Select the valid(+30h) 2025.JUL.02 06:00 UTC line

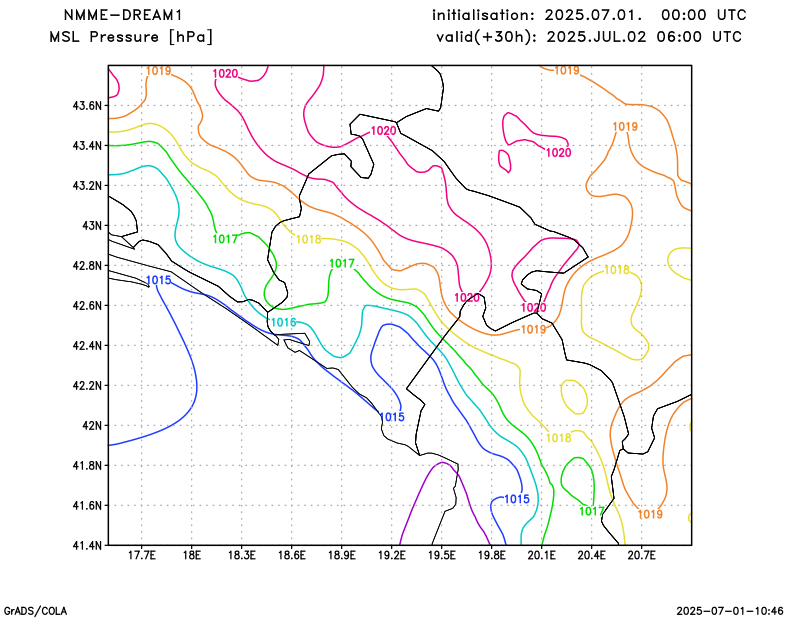coord(589,37)
